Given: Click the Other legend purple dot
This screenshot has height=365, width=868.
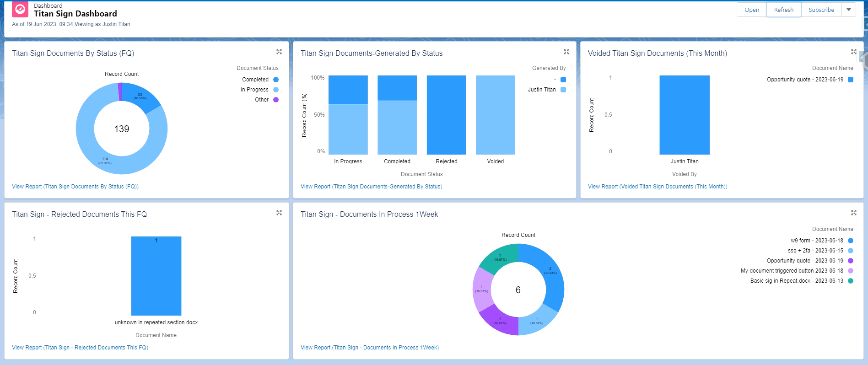Looking at the screenshot, I should [x=276, y=100].
